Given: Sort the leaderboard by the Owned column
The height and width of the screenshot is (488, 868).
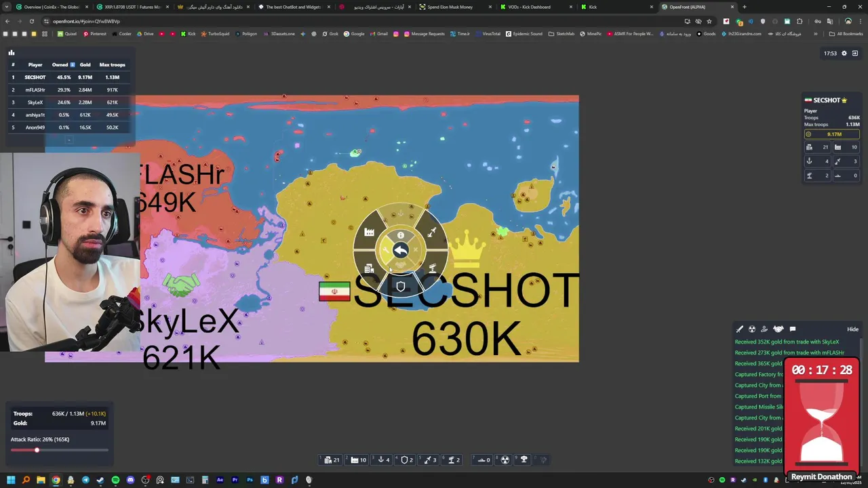Looking at the screenshot, I should [64, 64].
